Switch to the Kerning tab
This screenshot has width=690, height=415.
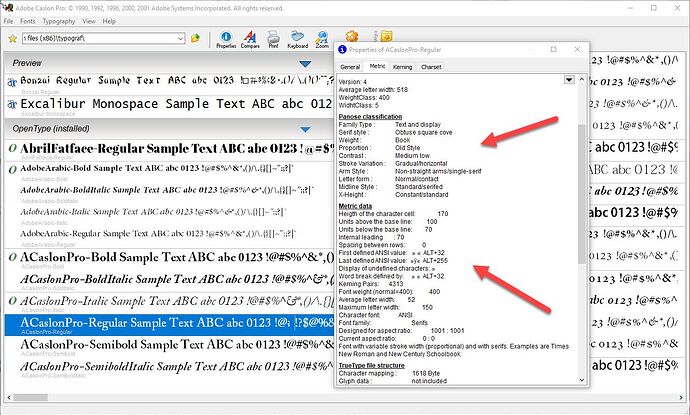tap(402, 67)
